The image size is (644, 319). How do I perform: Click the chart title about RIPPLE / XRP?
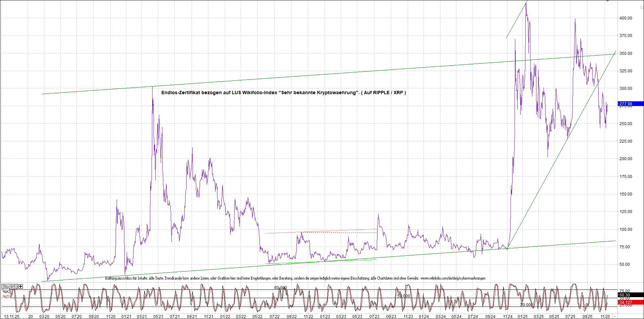(x=283, y=93)
